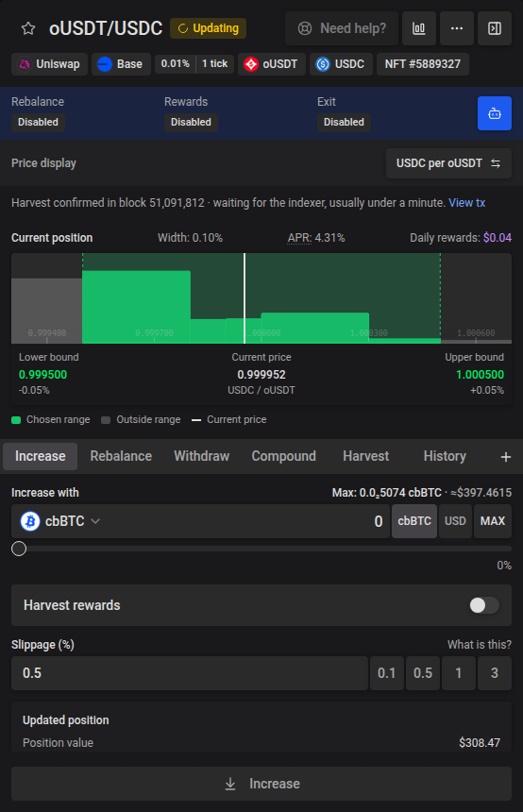Select cbBTC unit for amount
This screenshot has width=523, height=812.
tap(414, 521)
